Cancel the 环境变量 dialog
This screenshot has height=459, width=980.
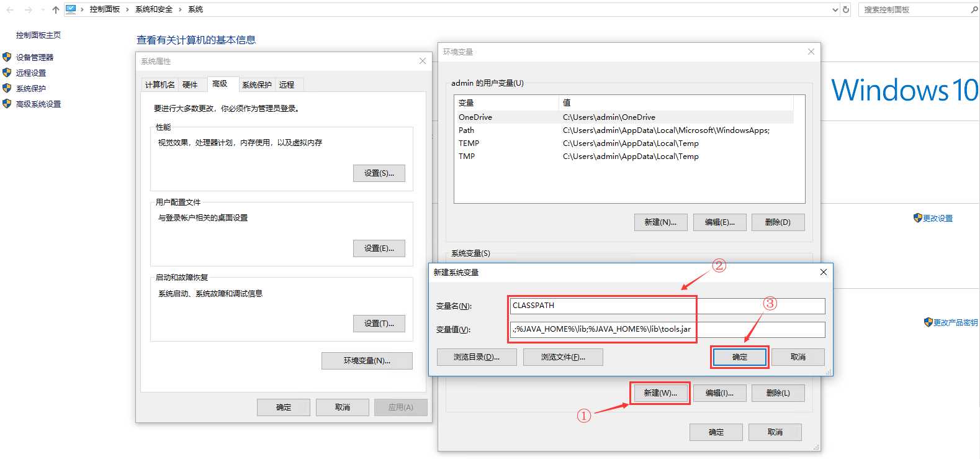tap(775, 432)
